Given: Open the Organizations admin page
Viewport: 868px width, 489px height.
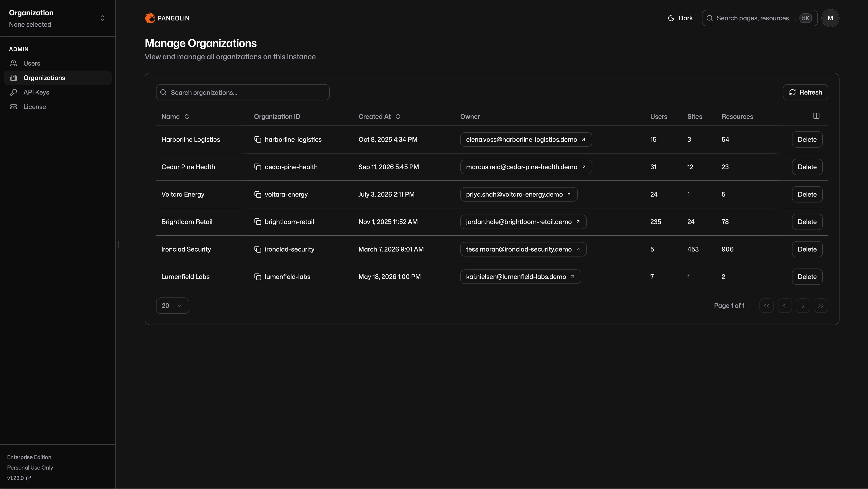Looking at the screenshot, I should [x=57, y=78].
